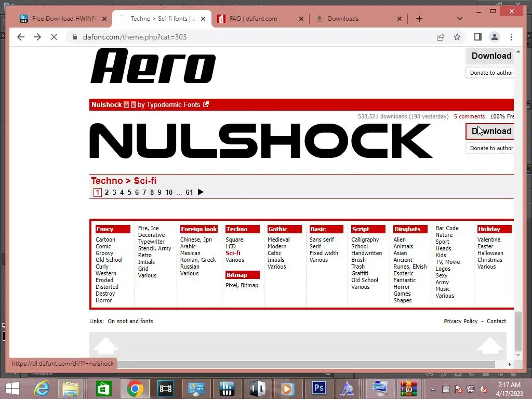Download the Nulshock font
The width and height of the screenshot is (532, 399).
point(491,131)
